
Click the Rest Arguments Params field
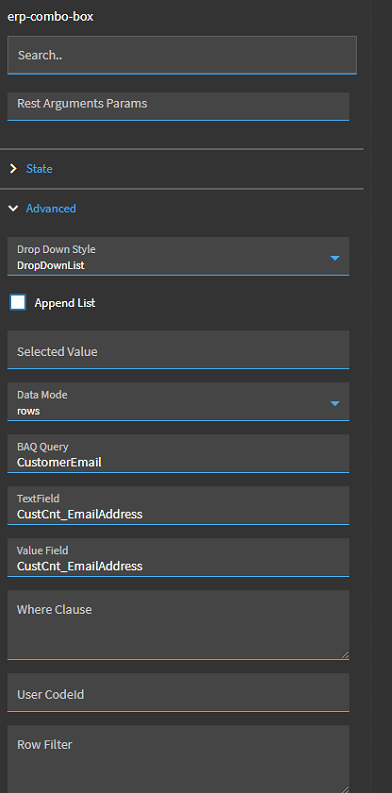(x=178, y=106)
